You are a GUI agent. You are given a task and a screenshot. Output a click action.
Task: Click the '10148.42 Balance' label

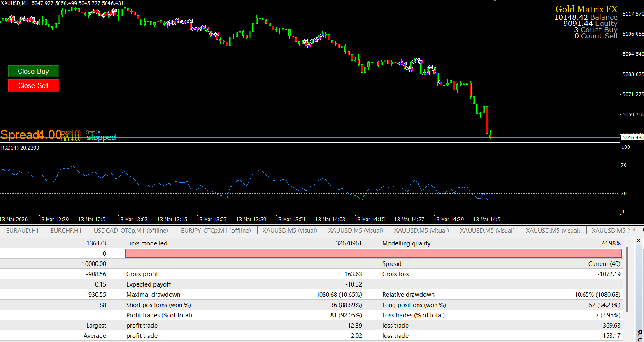point(586,17)
